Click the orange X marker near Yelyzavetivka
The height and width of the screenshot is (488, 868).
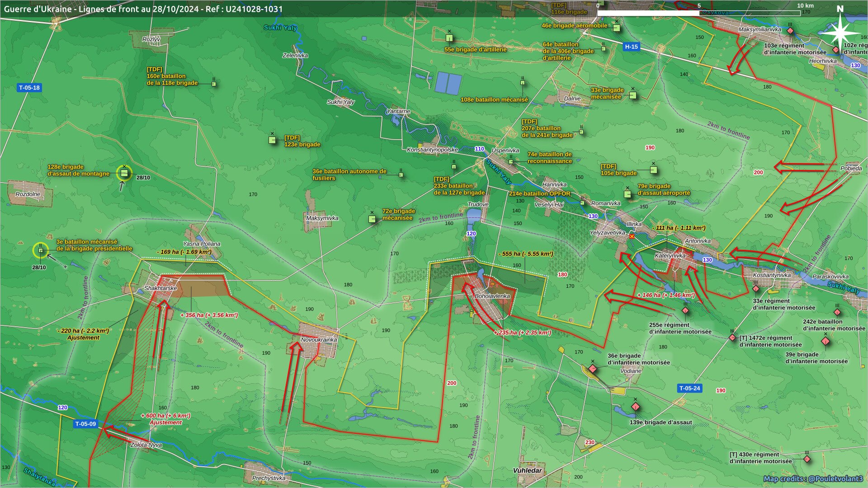(x=632, y=236)
